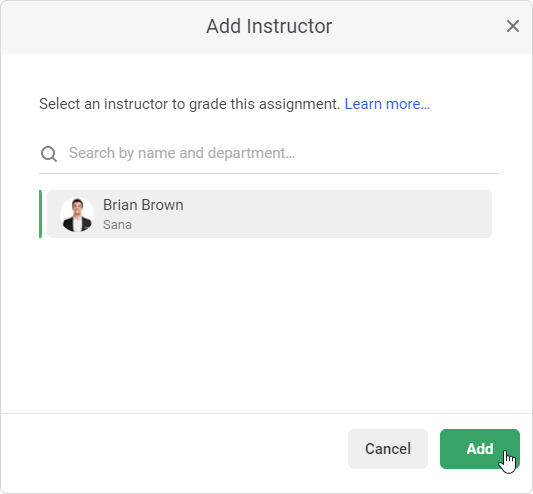Click the Add Instructor dialog title
533x494 pixels.
point(269,26)
